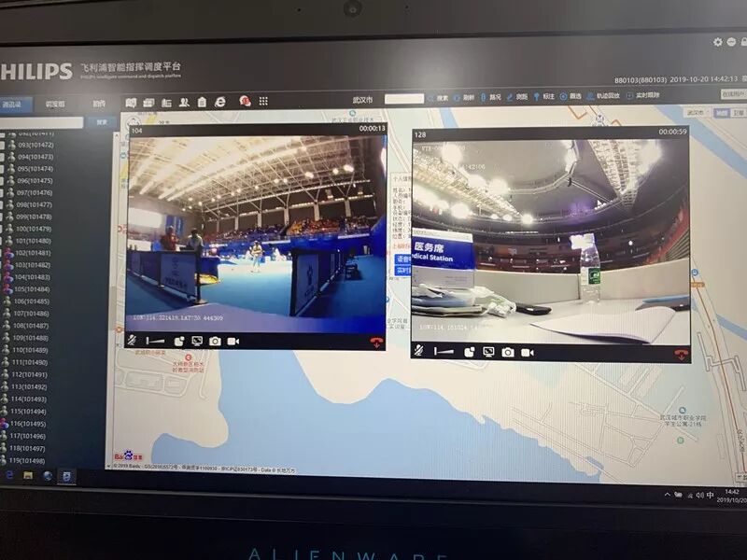
Task: Mute microphone in video window 104
Action: click(133, 340)
